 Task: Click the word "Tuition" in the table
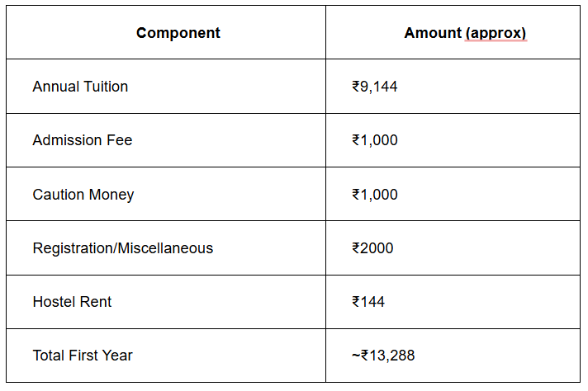coord(106,87)
